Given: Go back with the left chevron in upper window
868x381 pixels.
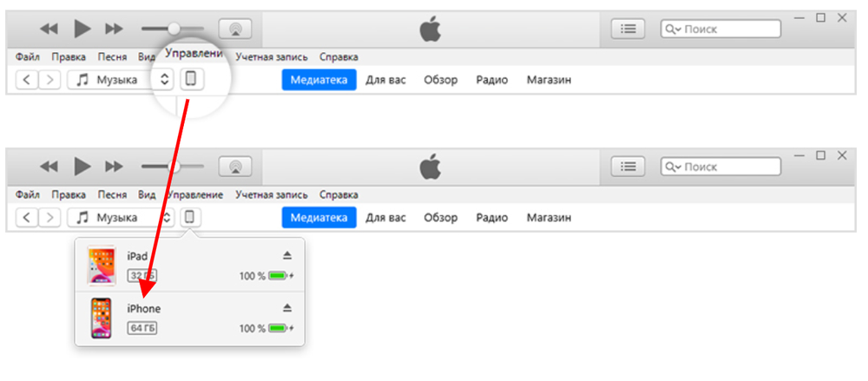Looking at the screenshot, I should point(27,80).
